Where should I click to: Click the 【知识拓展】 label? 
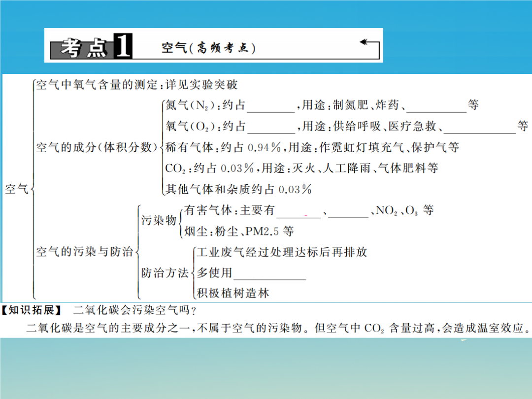pos(32,310)
